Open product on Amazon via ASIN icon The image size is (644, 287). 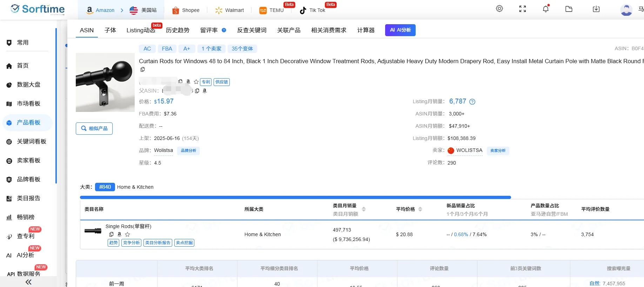188,81
